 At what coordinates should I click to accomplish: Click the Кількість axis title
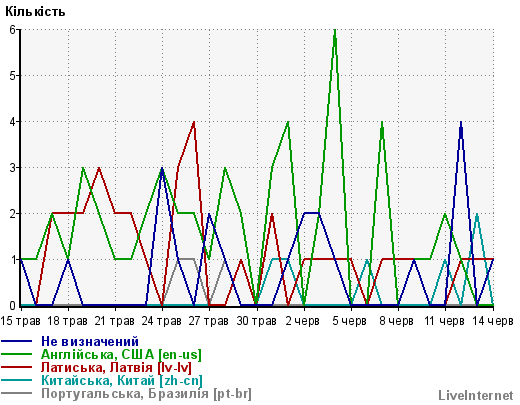tap(35, 11)
